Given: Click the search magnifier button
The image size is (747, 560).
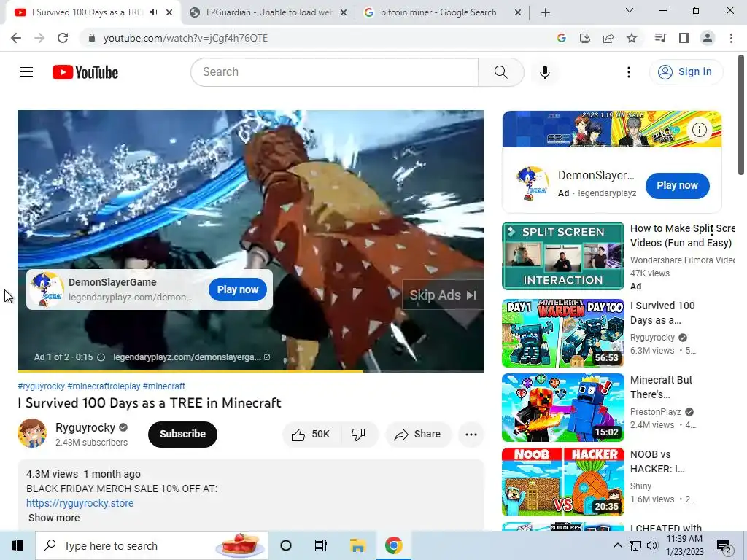Looking at the screenshot, I should 500,72.
